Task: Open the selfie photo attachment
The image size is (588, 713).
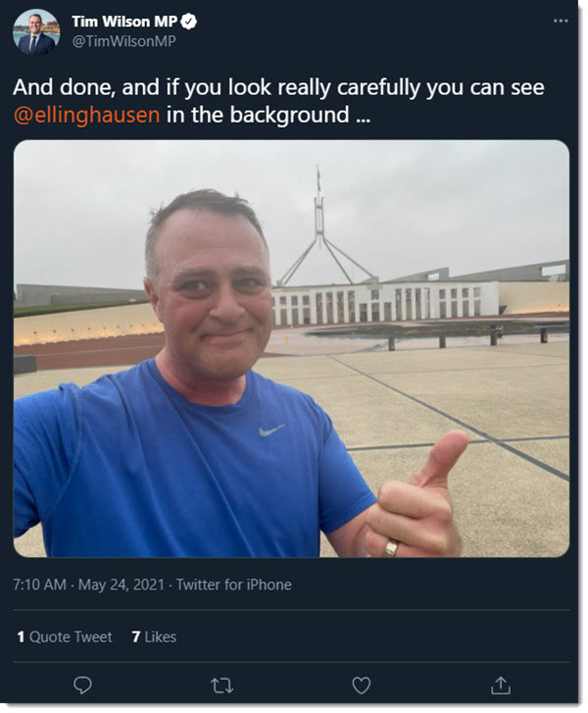Action: point(291,349)
